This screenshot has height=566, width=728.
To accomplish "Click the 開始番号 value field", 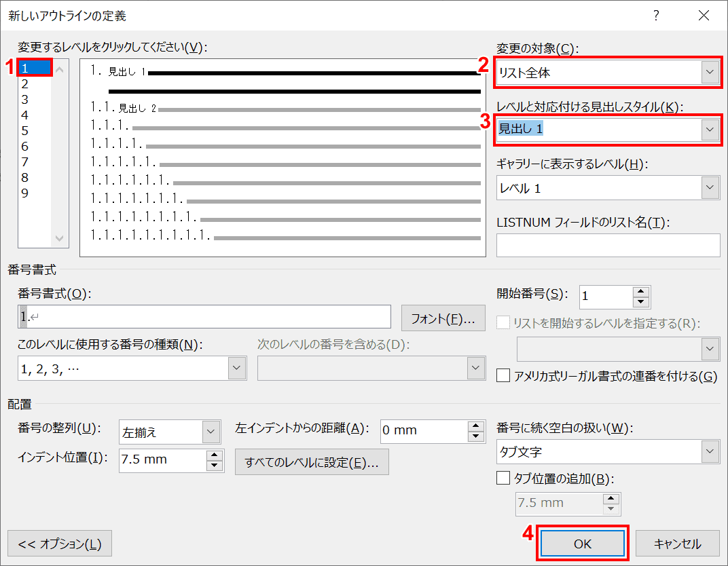I will 606,297.
